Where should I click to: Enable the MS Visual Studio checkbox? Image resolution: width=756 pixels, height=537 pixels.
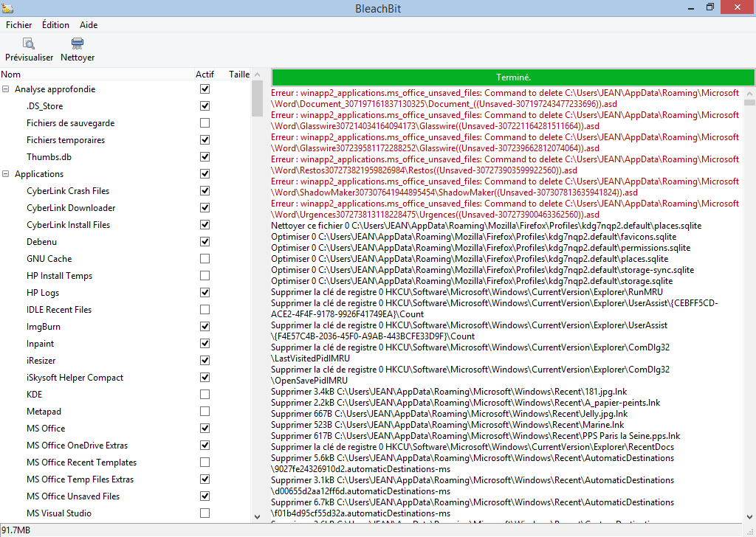point(205,513)
